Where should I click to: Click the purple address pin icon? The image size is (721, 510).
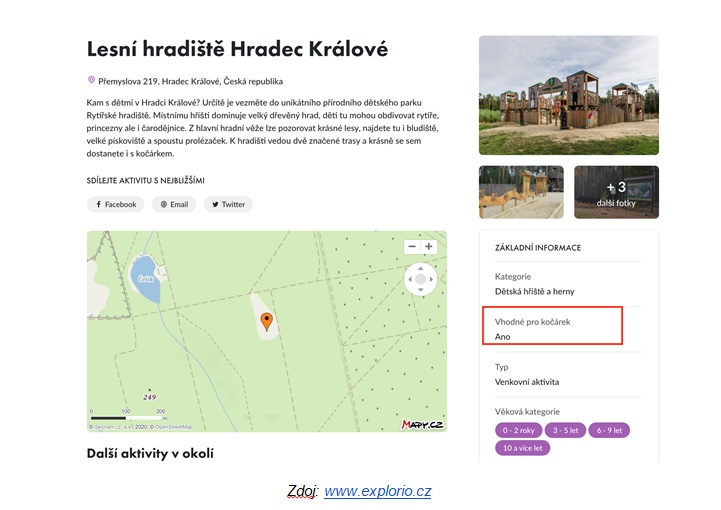91,81
